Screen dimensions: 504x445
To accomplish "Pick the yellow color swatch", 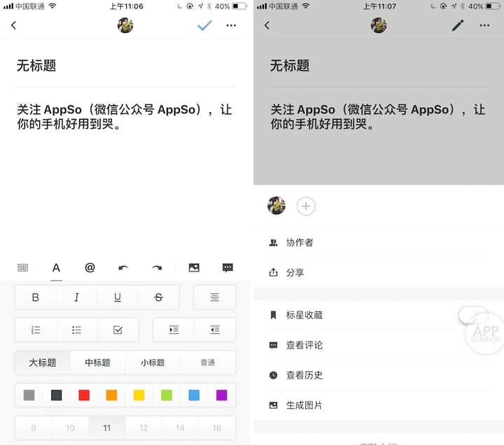I will [139, 395].
